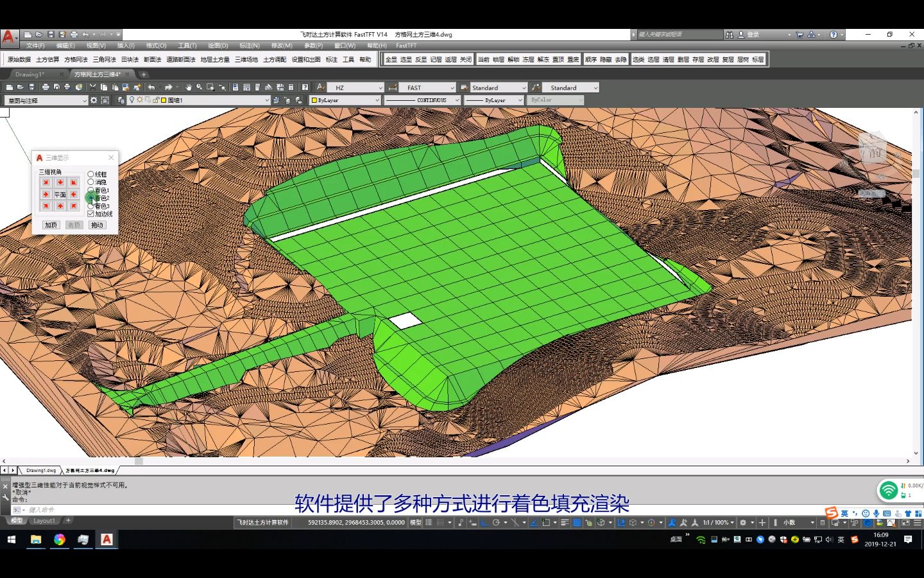
Task: Click the 拖动 button
Action: pyautogui.click(x=97, y=225)
